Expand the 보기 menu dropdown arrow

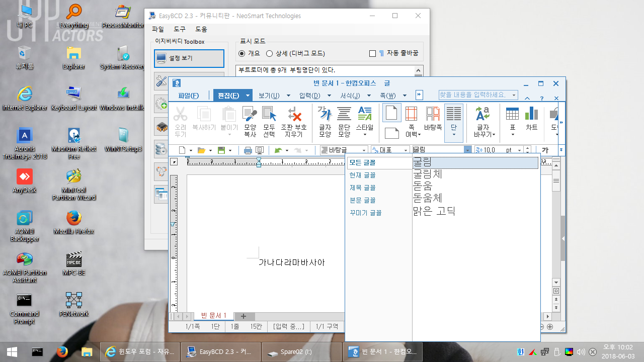tap(288, 96)
